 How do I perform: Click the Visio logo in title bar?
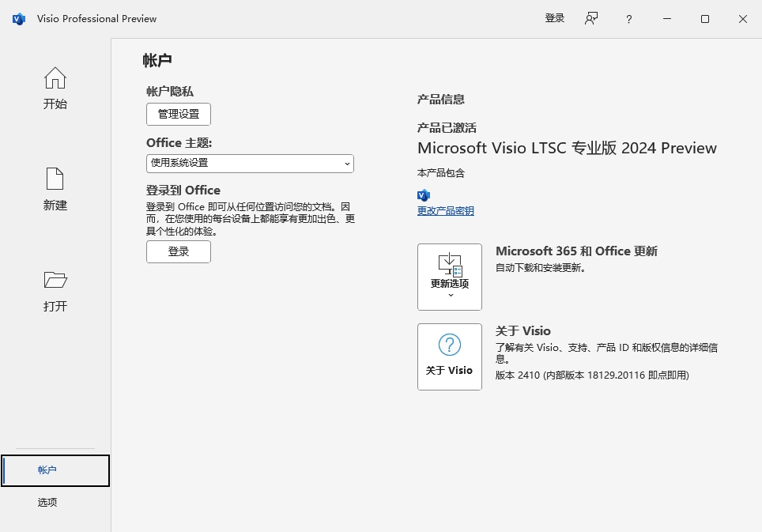[x=19, y=19]
